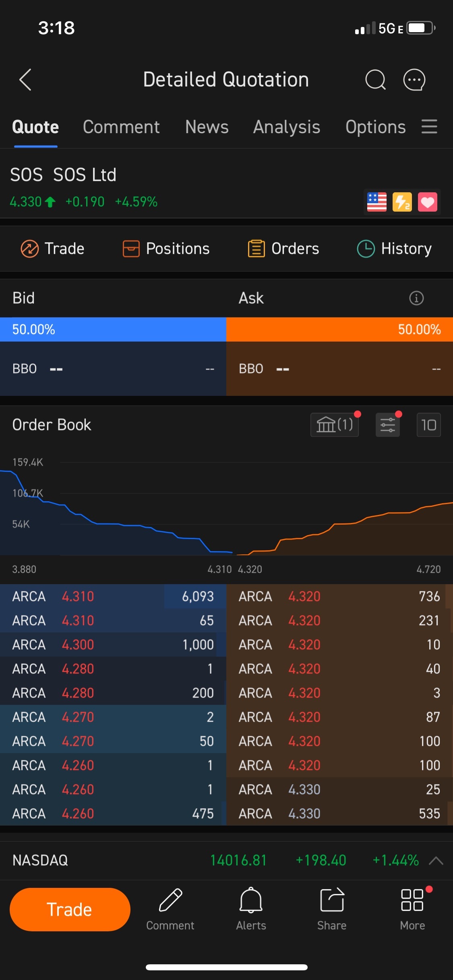Tap the orange Ask 50.00% bar
453x980 pixels.
339,329
